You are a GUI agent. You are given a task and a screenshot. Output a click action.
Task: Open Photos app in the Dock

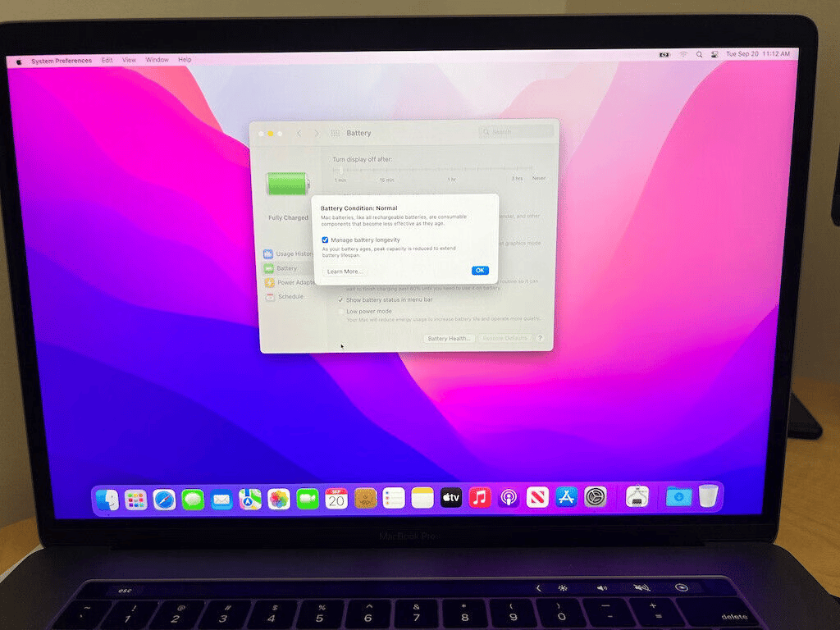coord(279,500)
